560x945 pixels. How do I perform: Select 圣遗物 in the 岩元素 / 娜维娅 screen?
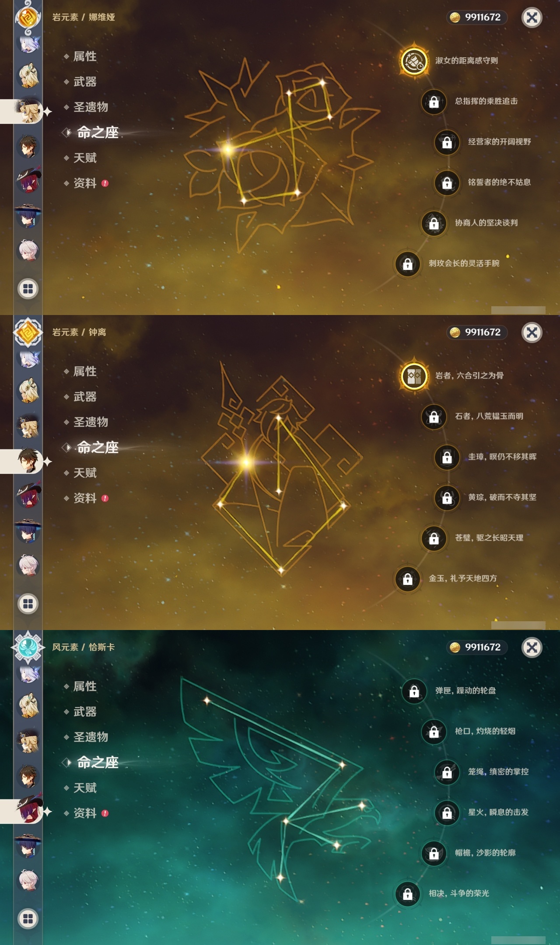tap(91, 107)
